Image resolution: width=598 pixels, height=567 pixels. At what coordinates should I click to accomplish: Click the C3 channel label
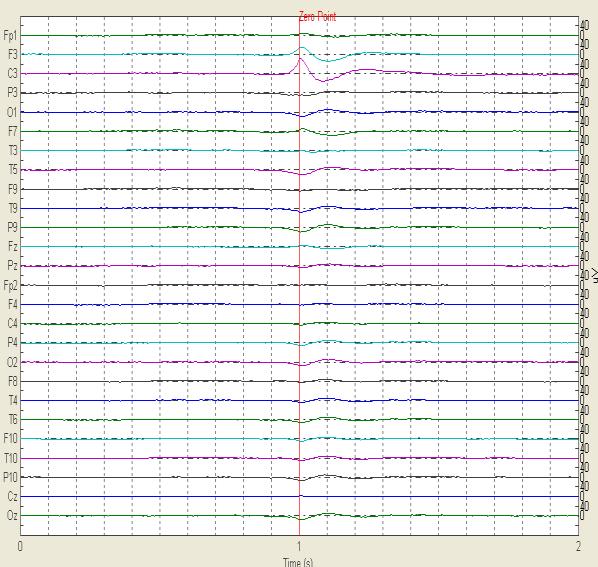point(12,74)
